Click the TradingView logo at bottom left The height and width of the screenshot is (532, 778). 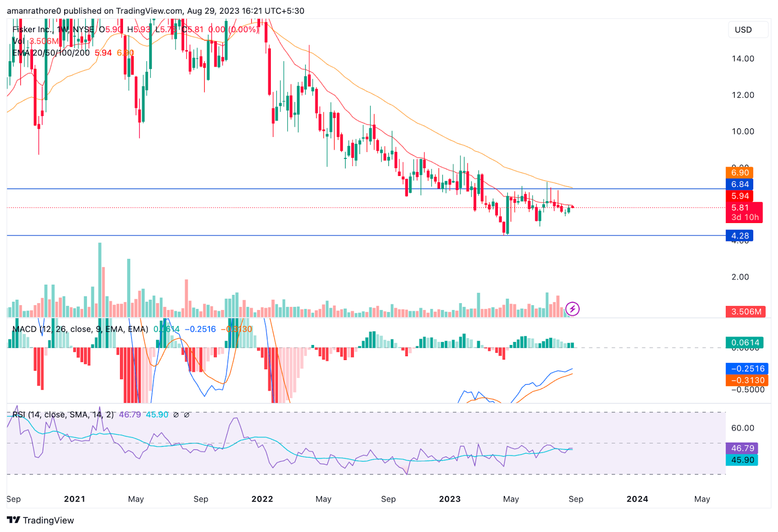tap(40, 520)
